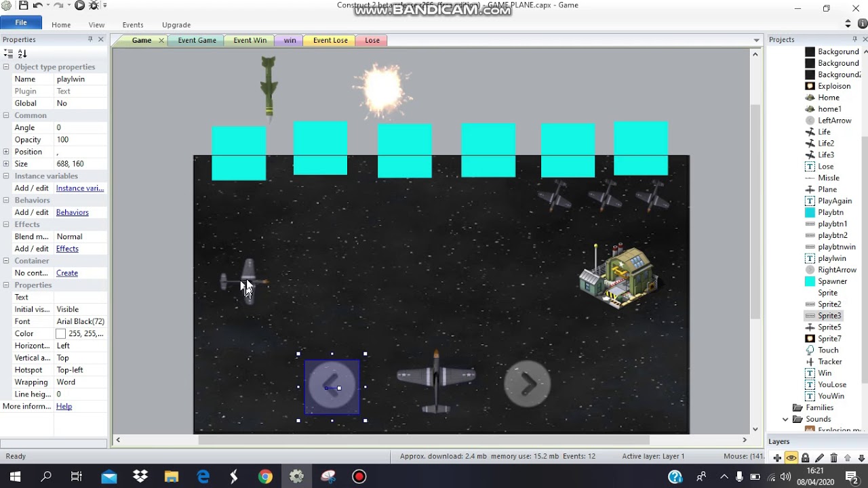Close the Properties panel
868x488 pixels.
pyautogui.click(x=101, y=39)
